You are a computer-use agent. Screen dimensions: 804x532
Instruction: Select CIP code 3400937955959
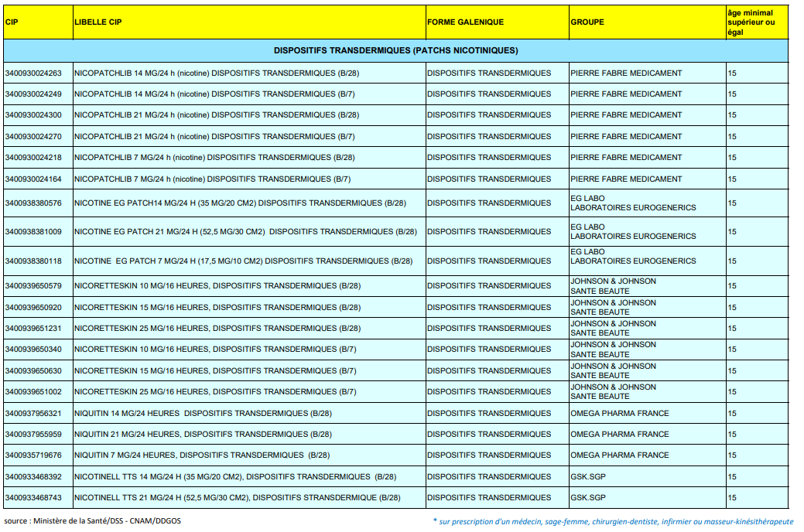tap(33, 435)
